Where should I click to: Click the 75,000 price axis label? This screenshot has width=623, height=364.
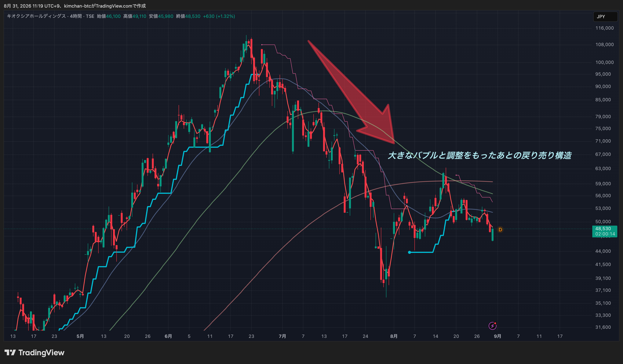click(603, 129)
